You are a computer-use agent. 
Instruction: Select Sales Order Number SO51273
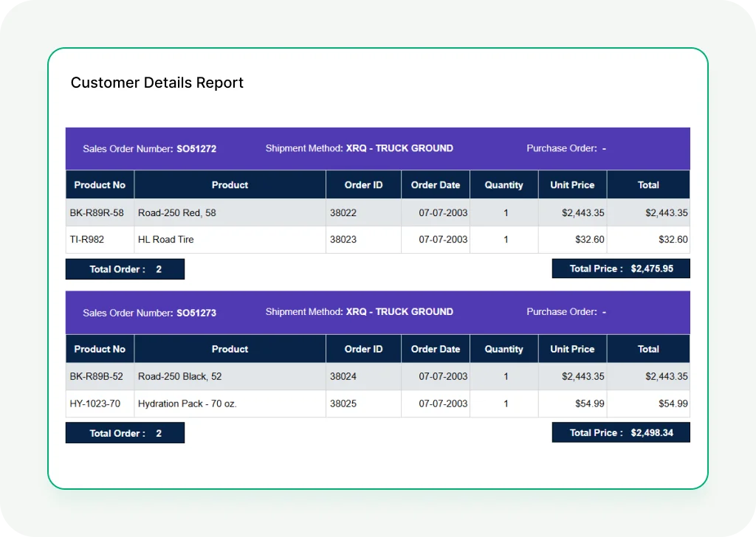[150, 312]
